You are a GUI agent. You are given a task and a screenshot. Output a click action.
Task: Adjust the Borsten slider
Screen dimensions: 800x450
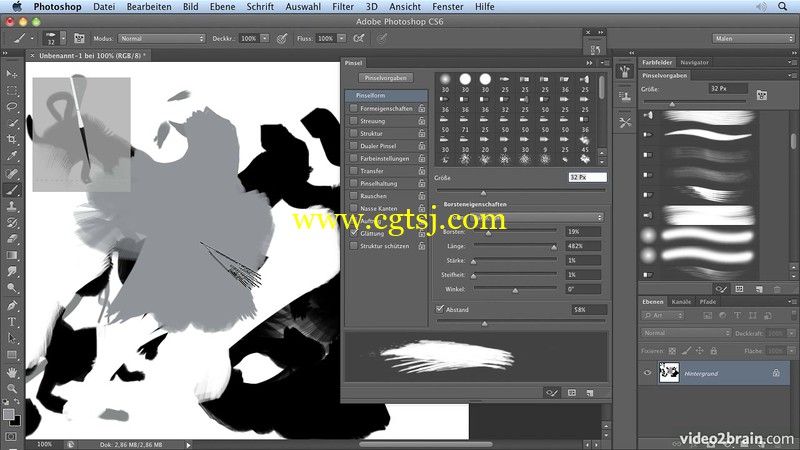(488, 233)
